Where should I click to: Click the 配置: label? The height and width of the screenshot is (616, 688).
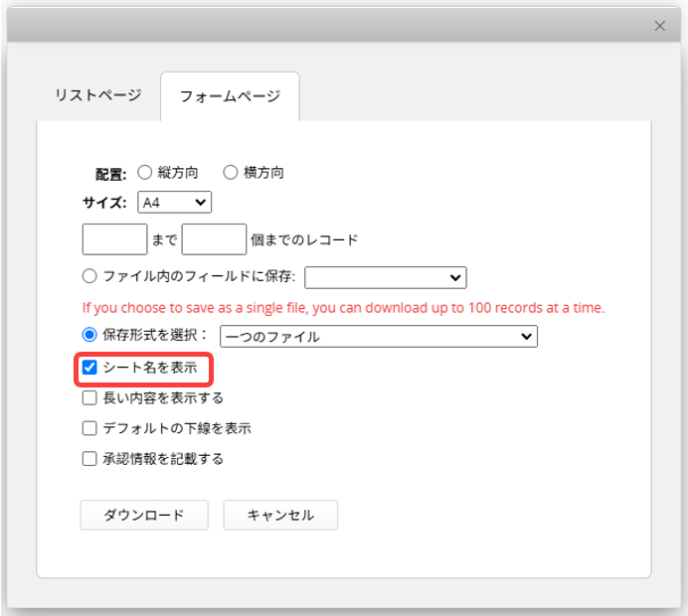point(111,174)
